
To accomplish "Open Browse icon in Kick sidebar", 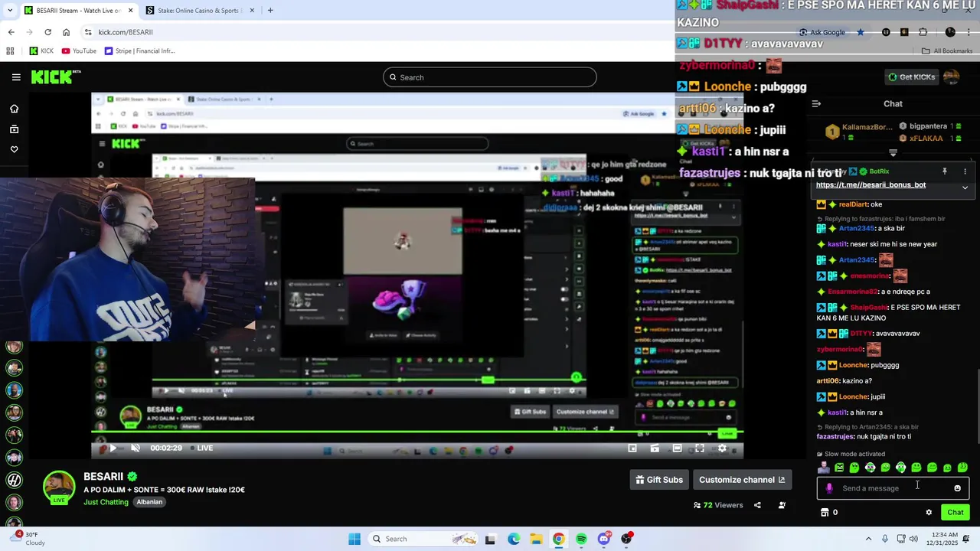I will point(14,129).
